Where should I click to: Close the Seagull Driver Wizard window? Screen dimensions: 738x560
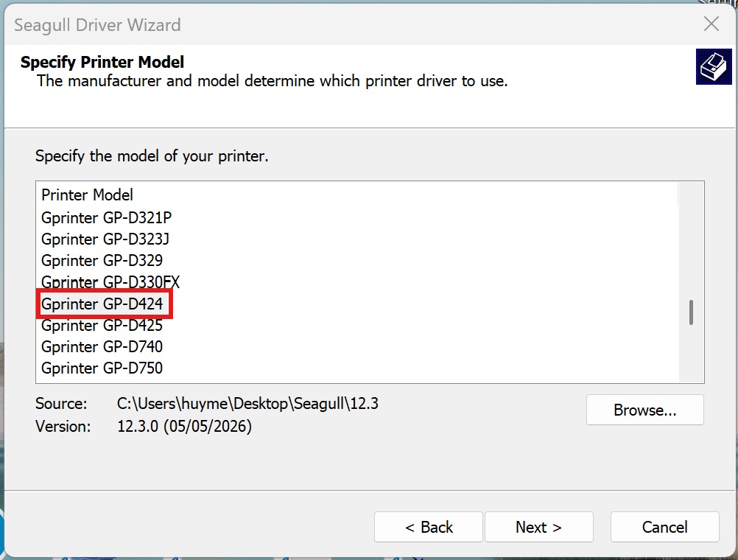point(711,24)
